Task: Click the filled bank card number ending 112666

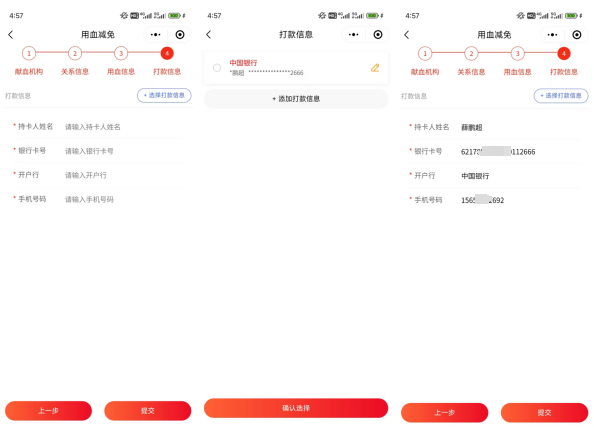Action: click(x=498, y=152)
